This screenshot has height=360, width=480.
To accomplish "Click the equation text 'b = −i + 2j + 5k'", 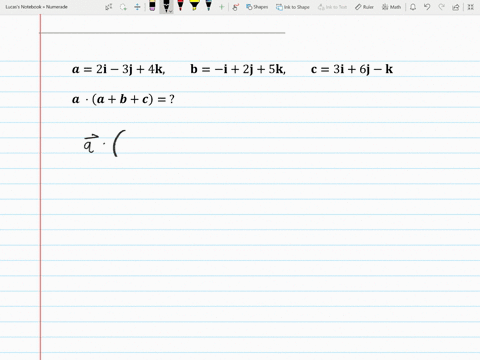I will (x=238, y=69).
